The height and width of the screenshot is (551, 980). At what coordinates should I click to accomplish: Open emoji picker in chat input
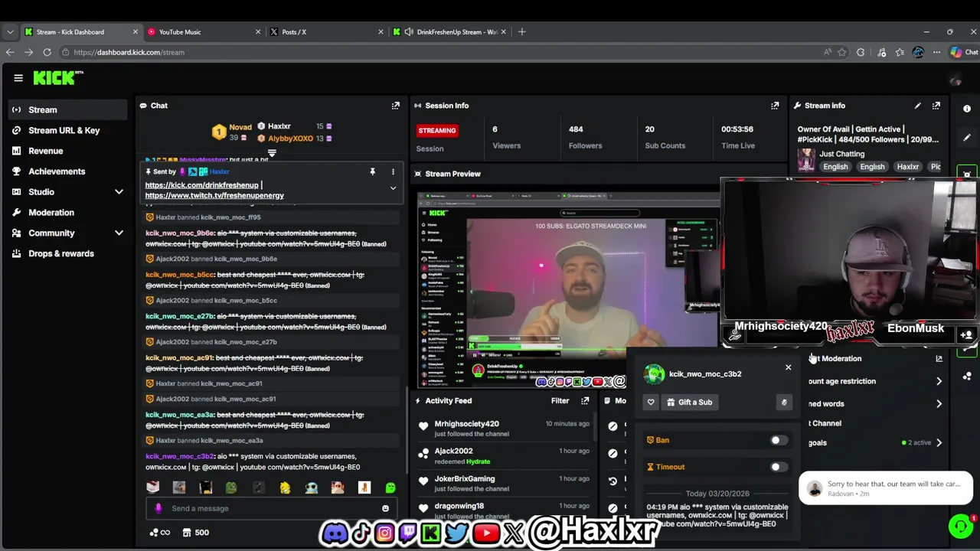(385, 508)
